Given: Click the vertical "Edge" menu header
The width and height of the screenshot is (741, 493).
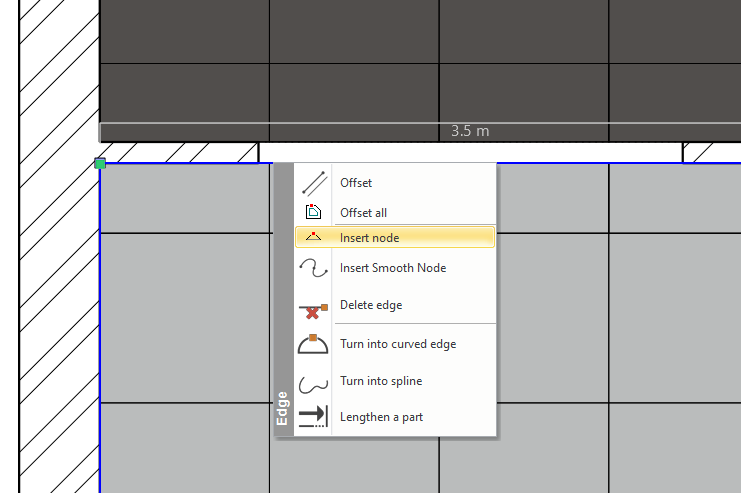Looking at the screenshot, I should [x=283, y=408].
